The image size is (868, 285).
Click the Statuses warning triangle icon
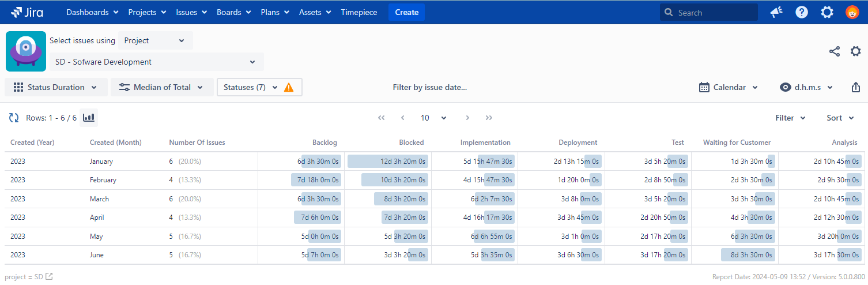tap(289, 87)
